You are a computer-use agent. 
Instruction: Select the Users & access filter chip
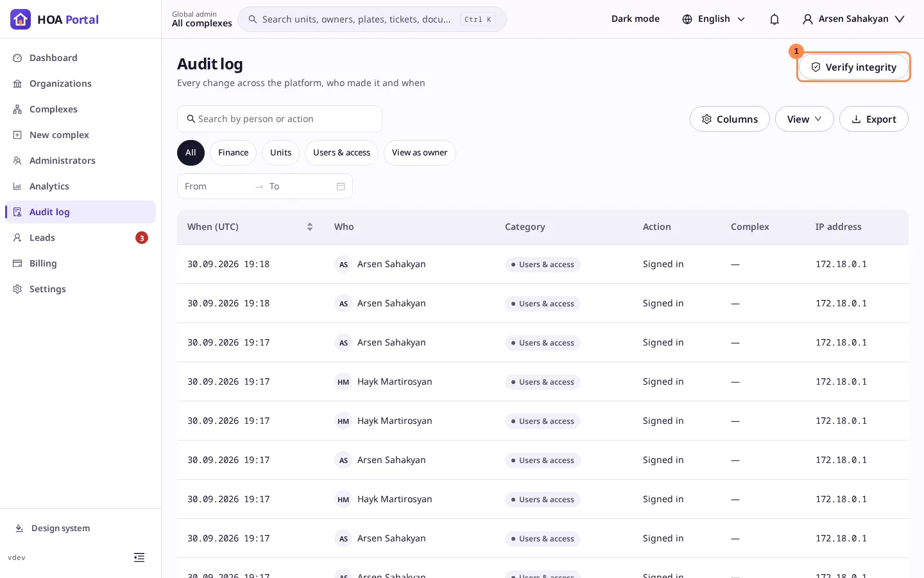pyautogui.click(x=341, y=153)
